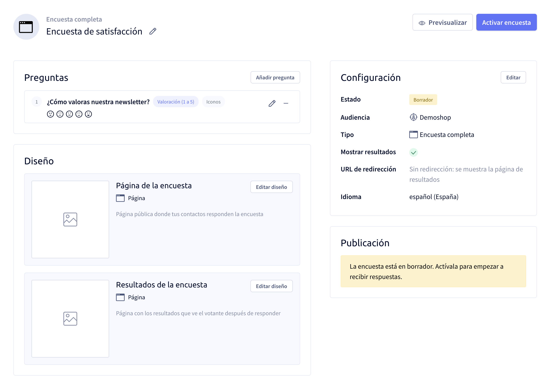
Task: Select the angriest face rating icon
Action: [50, 114]
